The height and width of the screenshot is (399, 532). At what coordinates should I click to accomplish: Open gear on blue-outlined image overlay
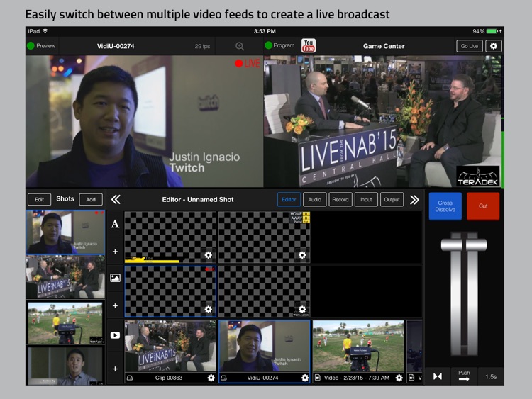209,309
